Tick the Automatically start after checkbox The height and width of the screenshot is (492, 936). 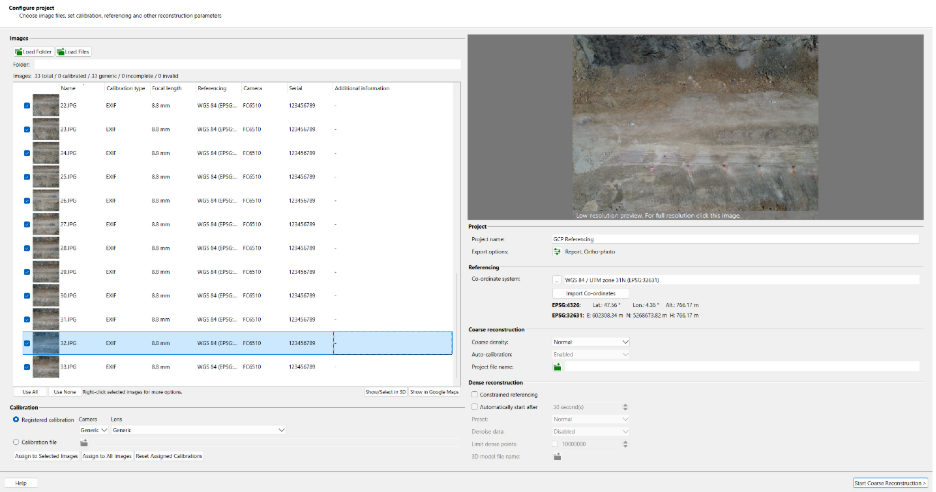coord(475,407)
